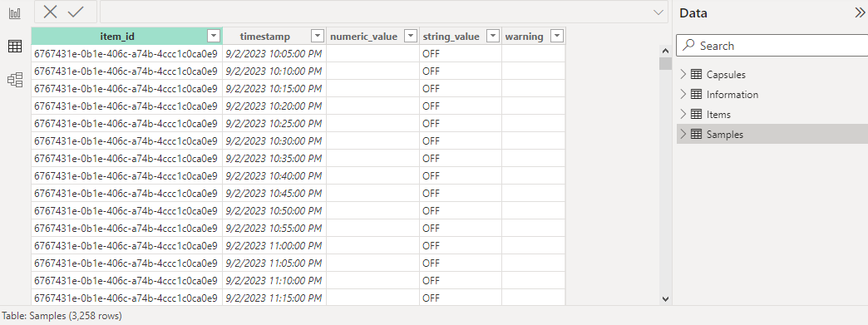Click the Capsules table icon

tap(697, 74)
